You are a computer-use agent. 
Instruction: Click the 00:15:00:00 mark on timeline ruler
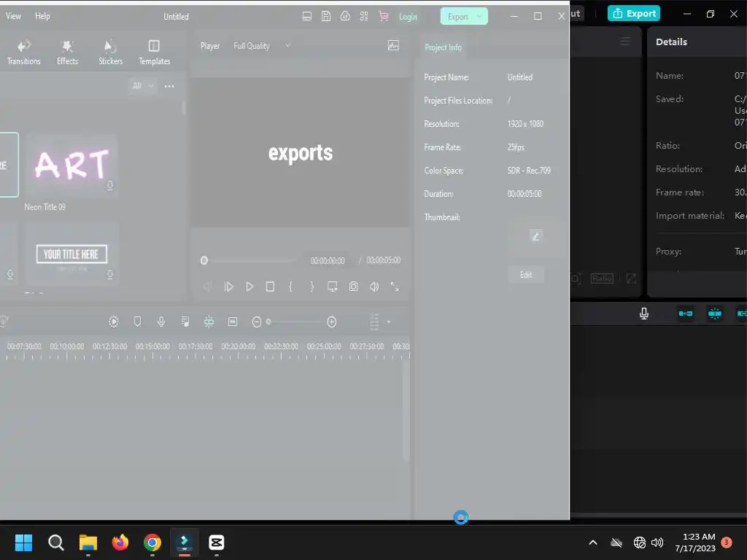tap(152, 346)
